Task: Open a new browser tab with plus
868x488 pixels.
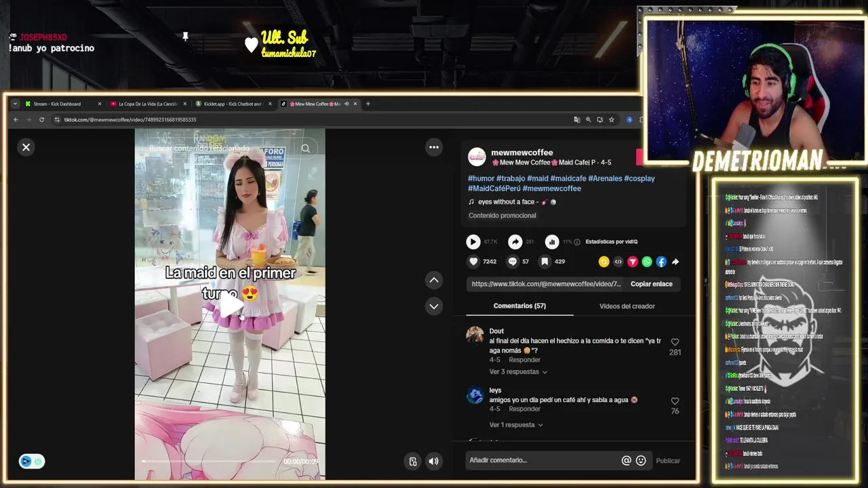Action: 368,104
